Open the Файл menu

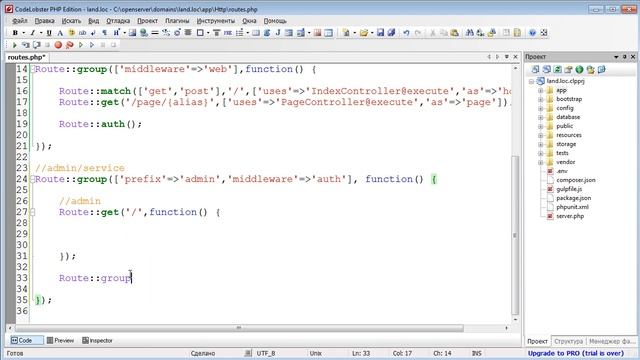tap(20, 20)
